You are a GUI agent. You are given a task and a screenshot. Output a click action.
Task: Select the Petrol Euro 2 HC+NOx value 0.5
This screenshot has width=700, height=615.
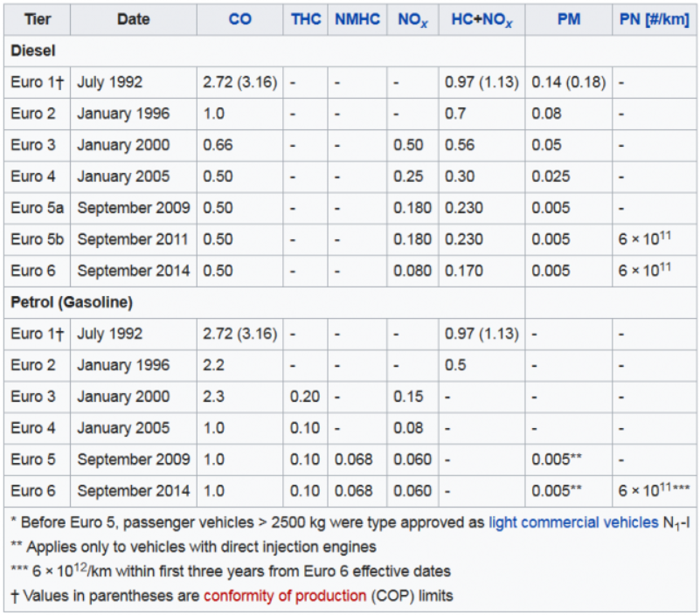click(x=455, y=365)
